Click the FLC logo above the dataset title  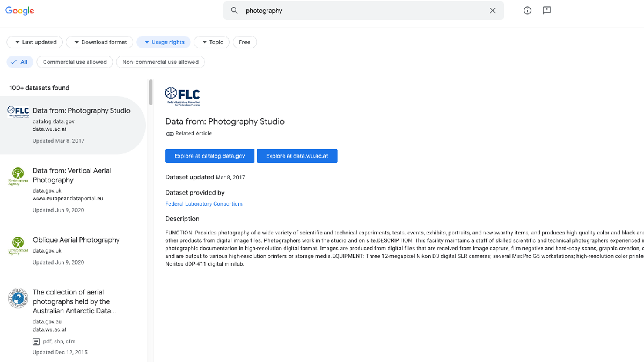182,97
